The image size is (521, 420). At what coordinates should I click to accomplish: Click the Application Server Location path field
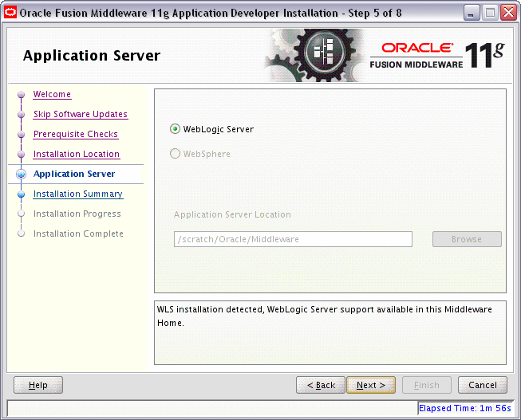click(293, 239)
